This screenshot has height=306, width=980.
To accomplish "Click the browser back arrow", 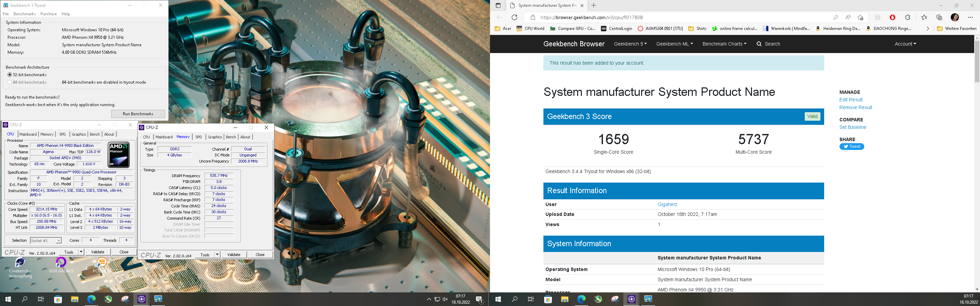I will [x=500, y=17].
